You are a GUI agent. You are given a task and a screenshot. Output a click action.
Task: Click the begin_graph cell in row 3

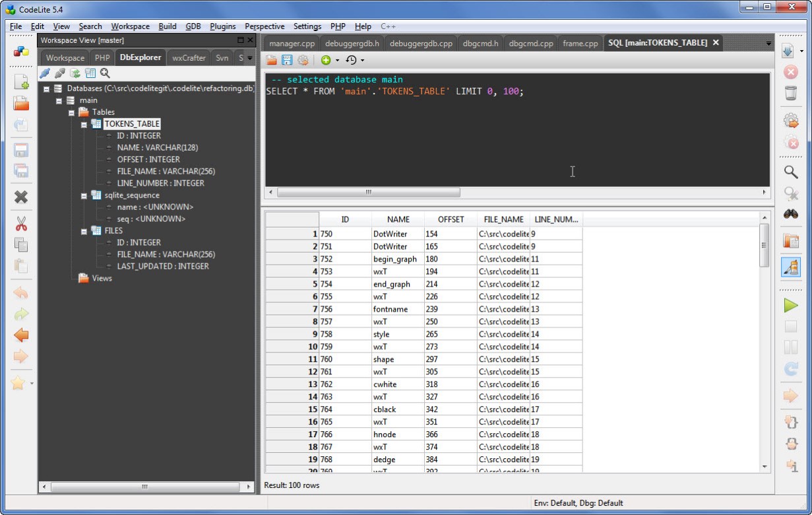[x=394, y=259]
